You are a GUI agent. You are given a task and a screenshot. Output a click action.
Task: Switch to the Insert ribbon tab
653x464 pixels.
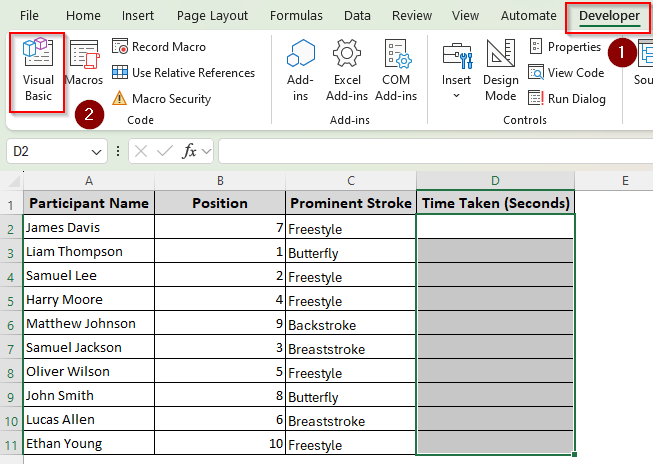click(x=138, y=15)
